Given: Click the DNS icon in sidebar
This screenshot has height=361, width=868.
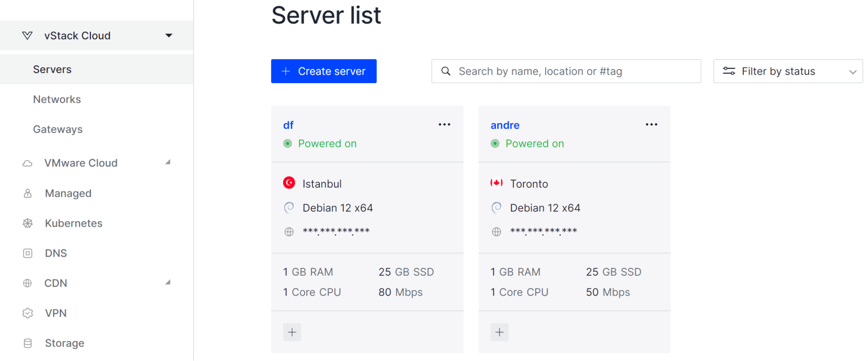Looking at the screenshot, I should click(x=28, y=253).
